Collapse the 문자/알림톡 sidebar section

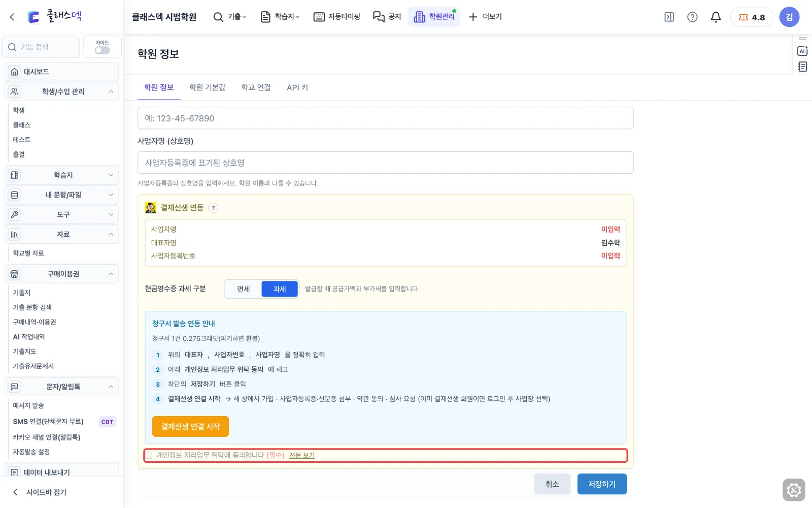tap(62, 387)
